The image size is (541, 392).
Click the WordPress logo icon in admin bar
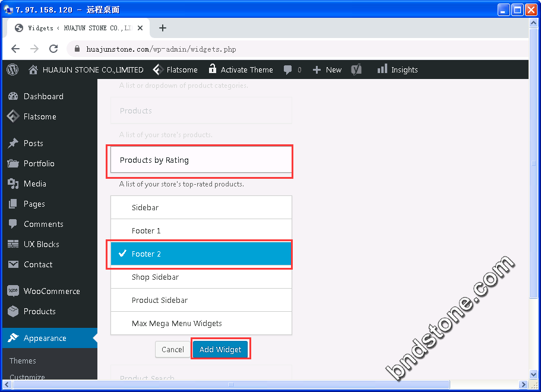click(12, 69)
